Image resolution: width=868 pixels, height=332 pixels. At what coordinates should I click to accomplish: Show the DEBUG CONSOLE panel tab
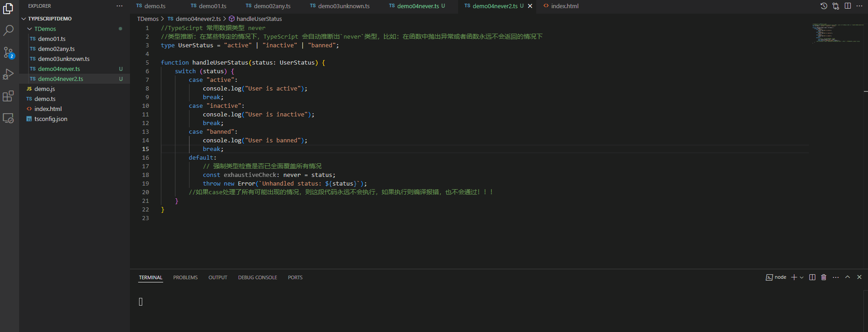(x=257, y=277)
